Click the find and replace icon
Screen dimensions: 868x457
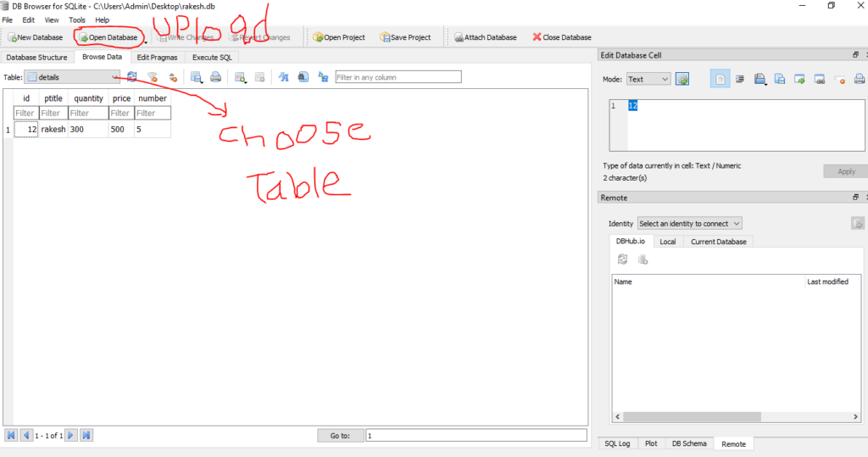pos(323,77)
